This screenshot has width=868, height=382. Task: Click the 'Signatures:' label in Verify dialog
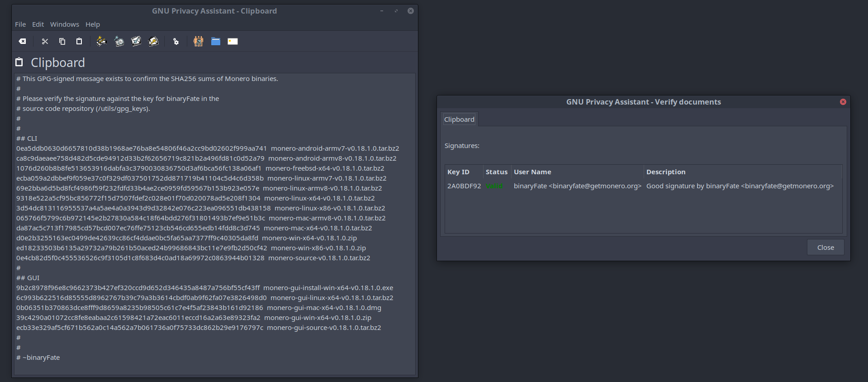click(462, 146)
